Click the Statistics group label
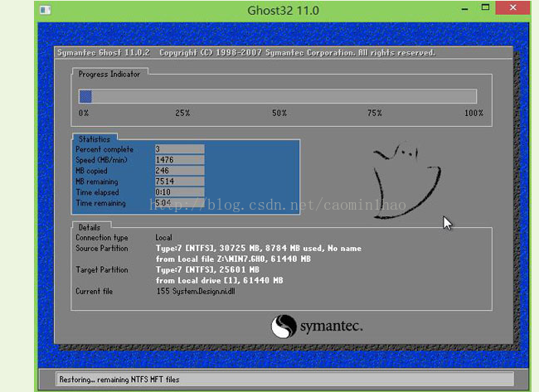 [95, 139]
